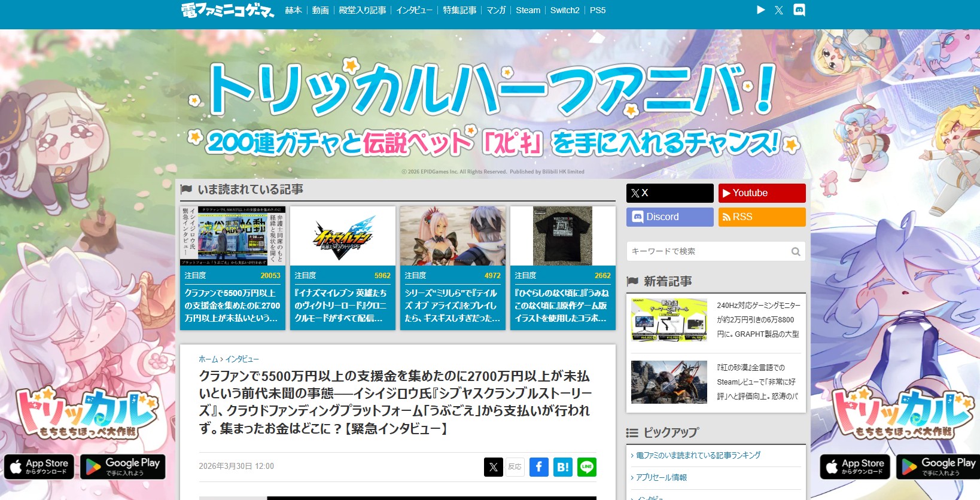
Task: Click the ホーム breadcrumb link
Action: click(x=208, y=359)
